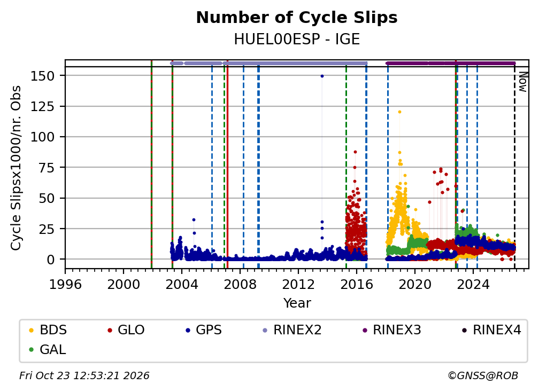
Task: Click the 'Year' x-axis label
Action: click(x=297, y=303)
